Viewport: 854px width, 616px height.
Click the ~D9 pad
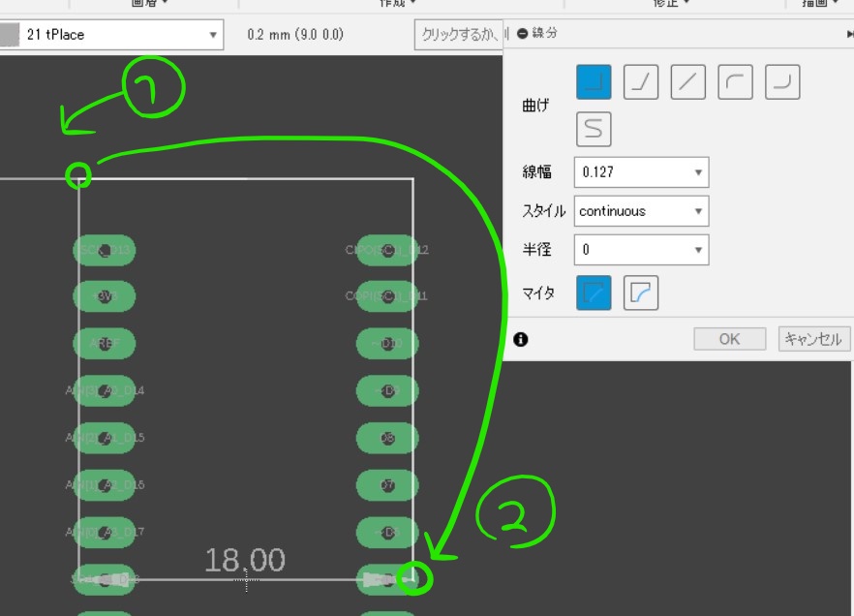387,390
